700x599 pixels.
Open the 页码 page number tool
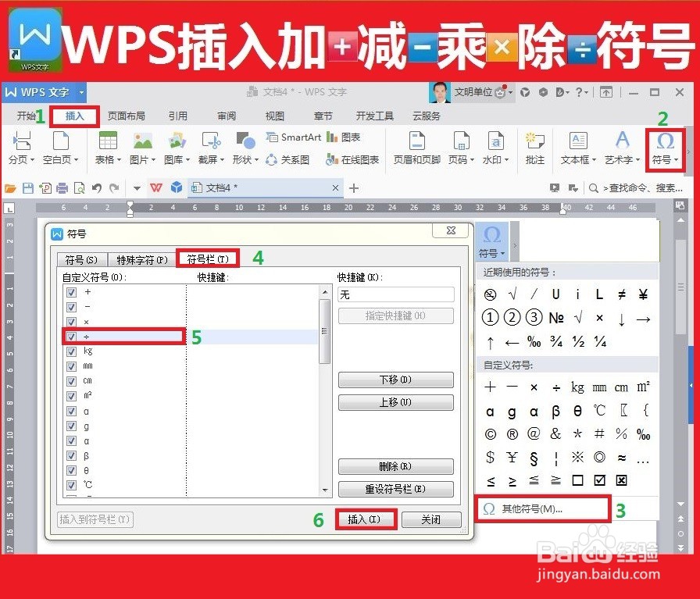click(x=461, y=148)
